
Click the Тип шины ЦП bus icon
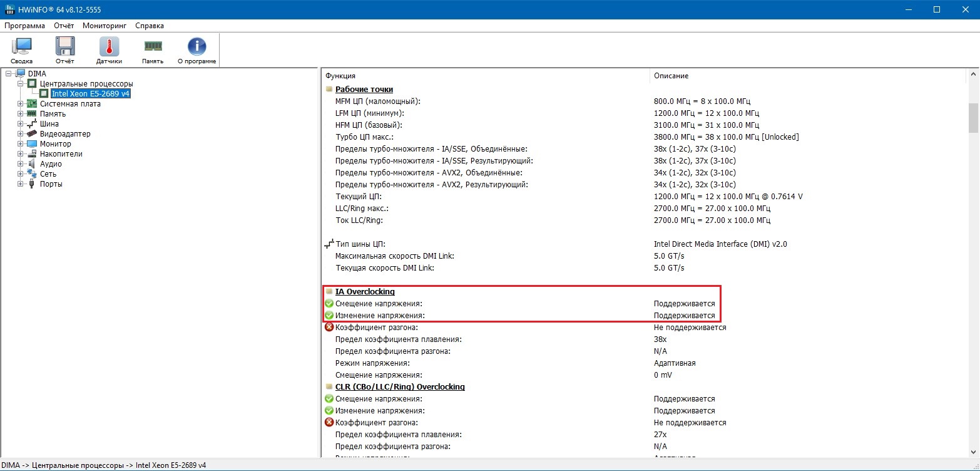tap(329, 244)
